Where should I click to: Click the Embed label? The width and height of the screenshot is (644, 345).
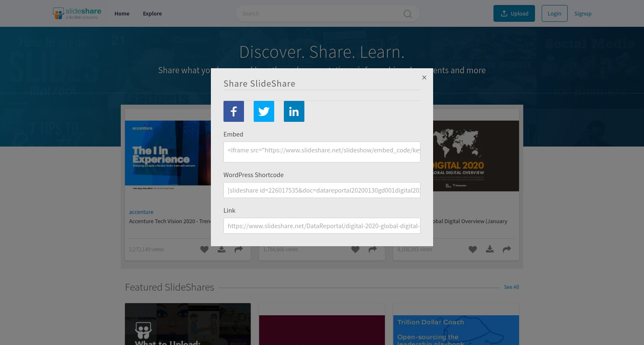click(233, 134)
